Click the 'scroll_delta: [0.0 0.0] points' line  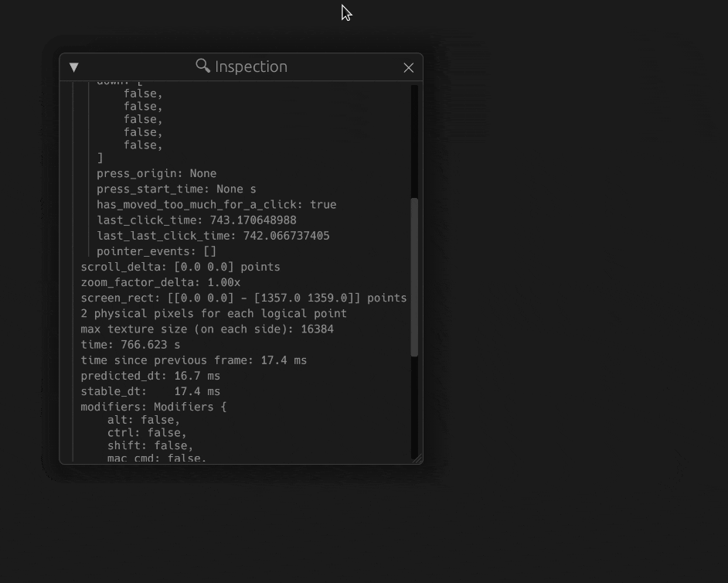181,267
